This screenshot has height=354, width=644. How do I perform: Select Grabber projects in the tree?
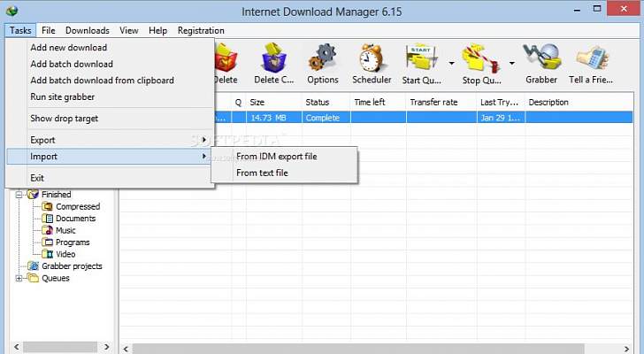tap(72, 266)
